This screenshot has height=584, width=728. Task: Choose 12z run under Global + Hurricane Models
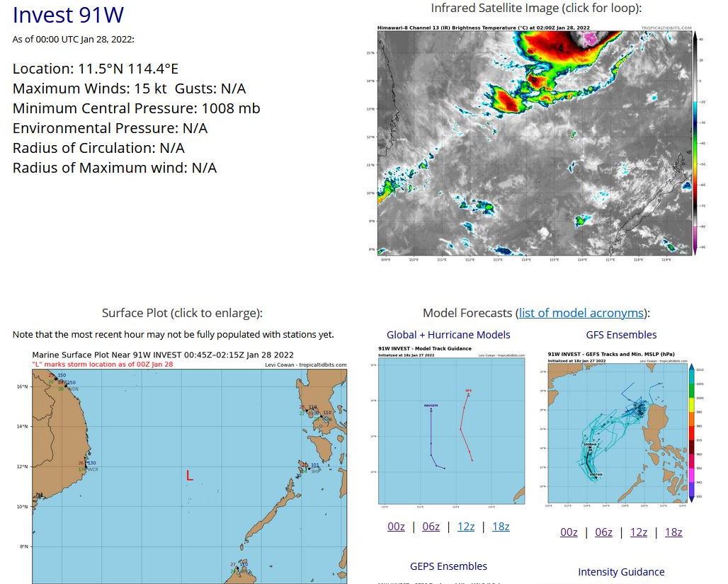[466, 526]
